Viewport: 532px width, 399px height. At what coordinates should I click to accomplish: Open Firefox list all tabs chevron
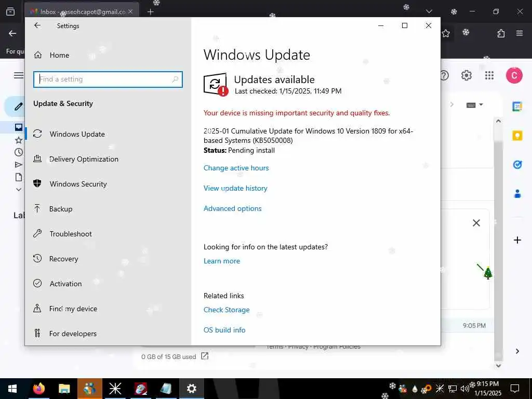[x=429, y=11]
